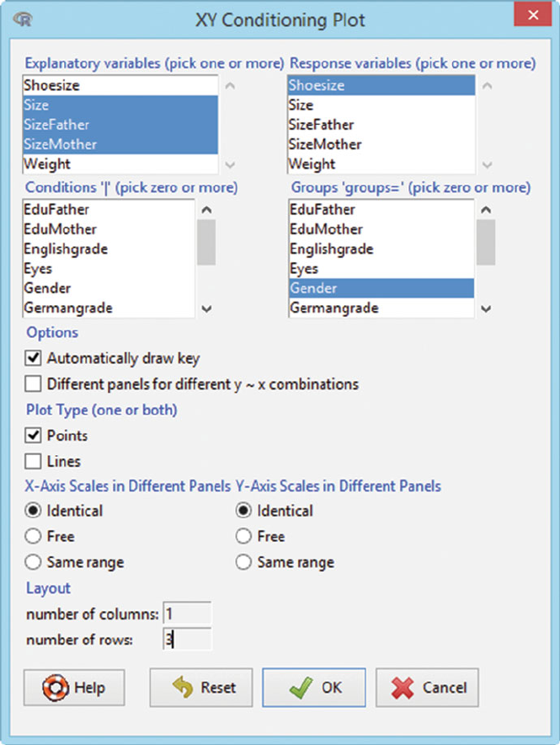Click the Help button with lifebuoy icon

(74, 687)
